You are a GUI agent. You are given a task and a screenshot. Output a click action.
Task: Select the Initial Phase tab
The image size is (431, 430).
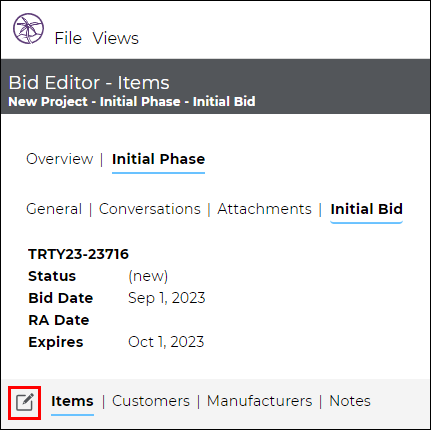pyautogui.click(x=158, y=159)
